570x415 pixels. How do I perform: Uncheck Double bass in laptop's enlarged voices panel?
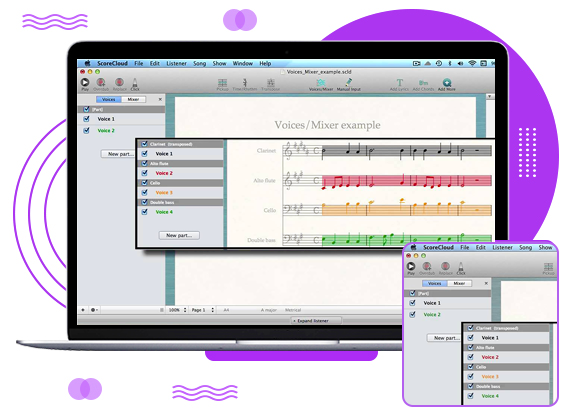pos(144,202)
